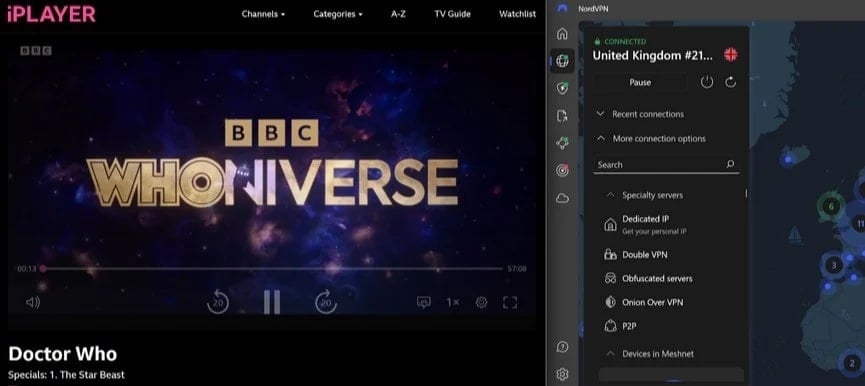
Task: Click the map cluster marker labeled 3
Action: [x=834, y=265]
